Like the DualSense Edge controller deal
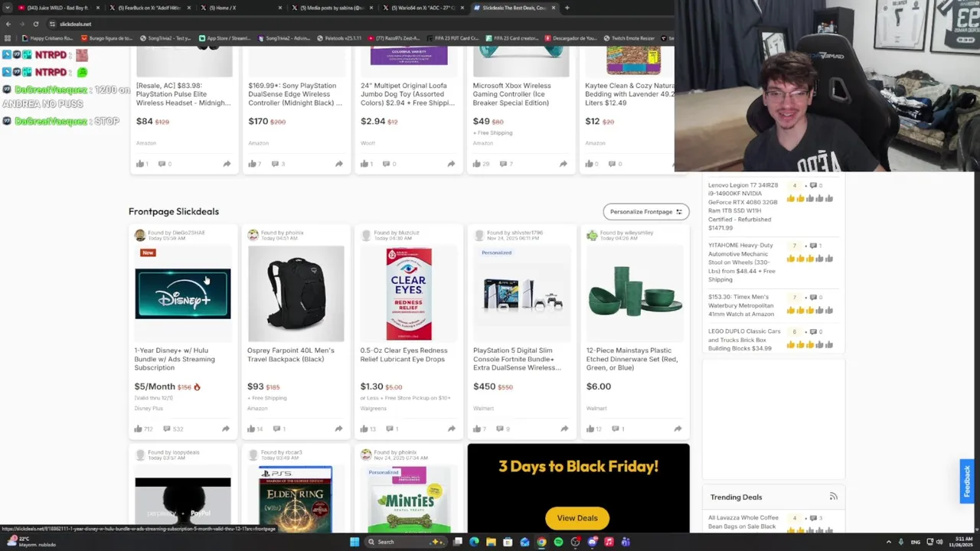This screenshot has width=980, height=551. [252, 164]
